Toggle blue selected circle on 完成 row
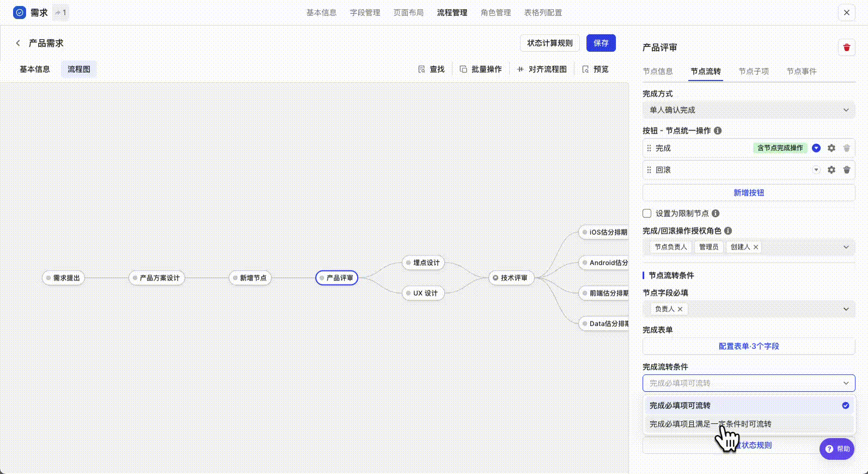The height and width of the screenshot is (474, 868). [x=816, y=148]
